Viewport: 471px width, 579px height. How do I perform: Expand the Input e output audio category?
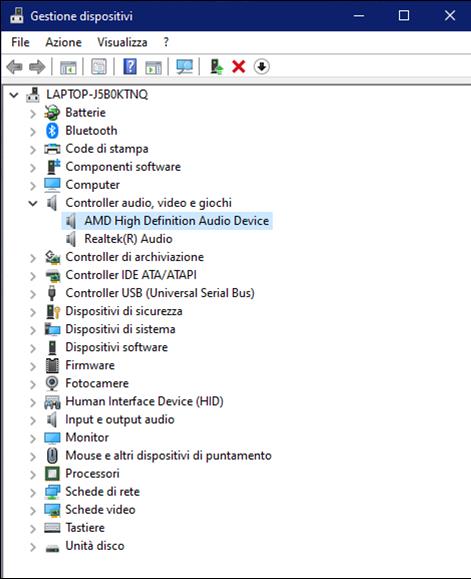pos(33,420)
